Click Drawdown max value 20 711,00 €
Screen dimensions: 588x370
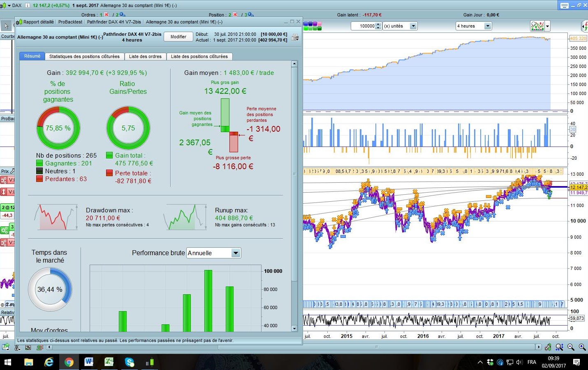103,218
